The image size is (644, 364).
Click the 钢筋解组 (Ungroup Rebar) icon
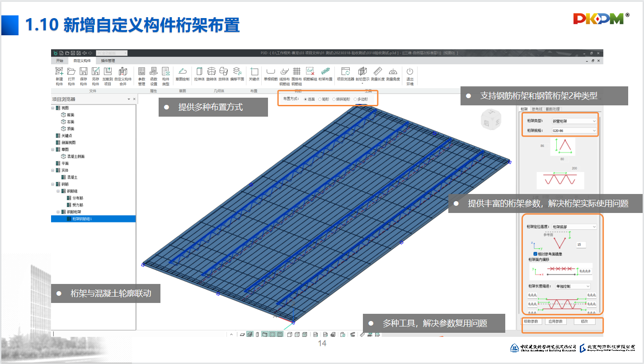[310, 71]
